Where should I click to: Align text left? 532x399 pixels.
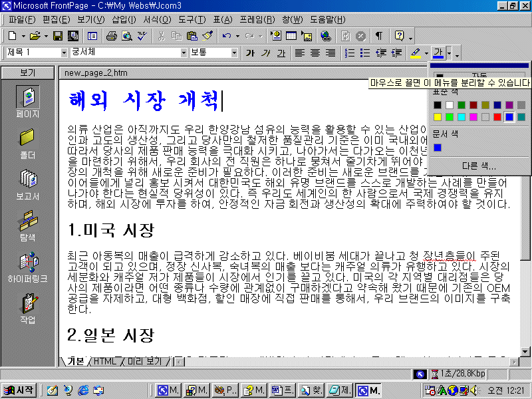pos(300,53)
